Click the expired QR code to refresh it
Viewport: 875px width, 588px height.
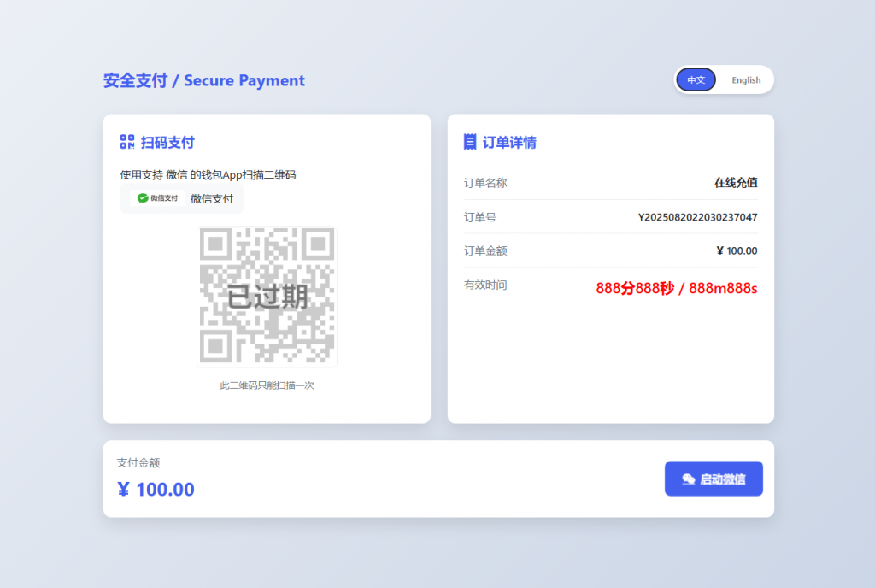(x=267, y=297)
